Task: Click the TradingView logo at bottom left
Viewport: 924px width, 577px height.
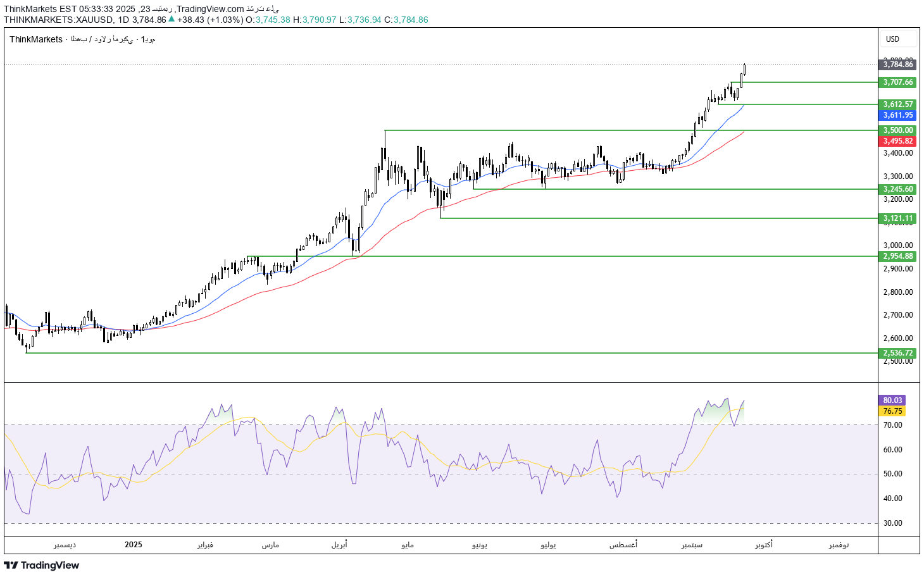Action: point(42,565)
